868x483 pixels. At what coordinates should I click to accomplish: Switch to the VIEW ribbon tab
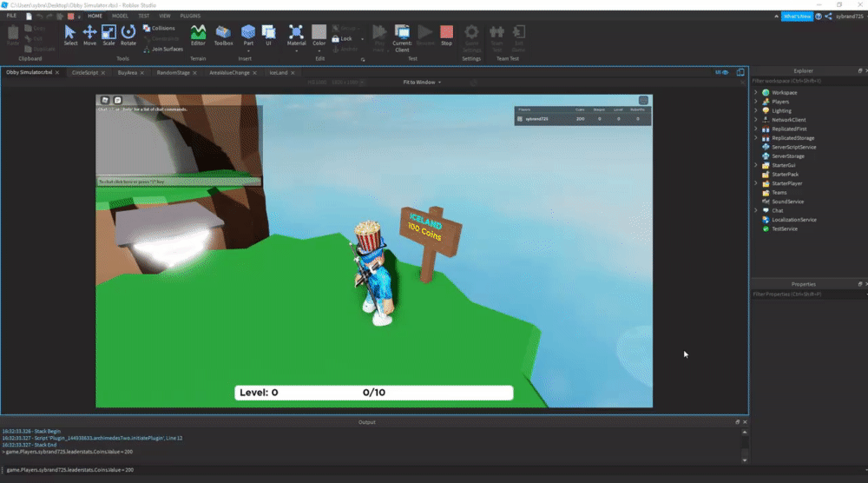(164, 16)
